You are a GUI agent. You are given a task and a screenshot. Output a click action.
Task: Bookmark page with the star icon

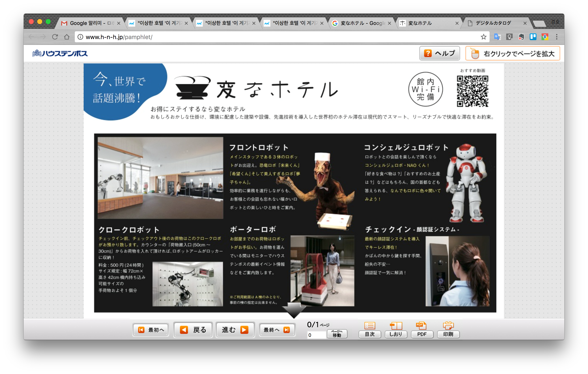tap(483, 37)
